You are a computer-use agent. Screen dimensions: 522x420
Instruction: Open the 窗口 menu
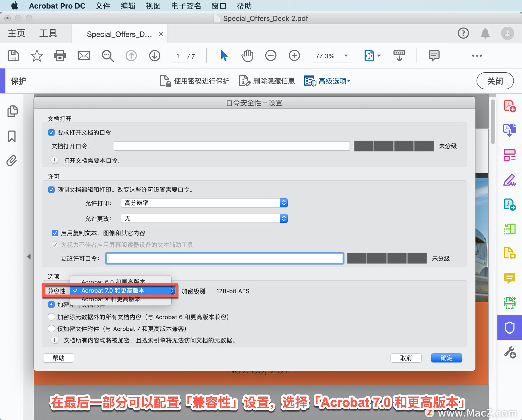(x=219, y=6)
